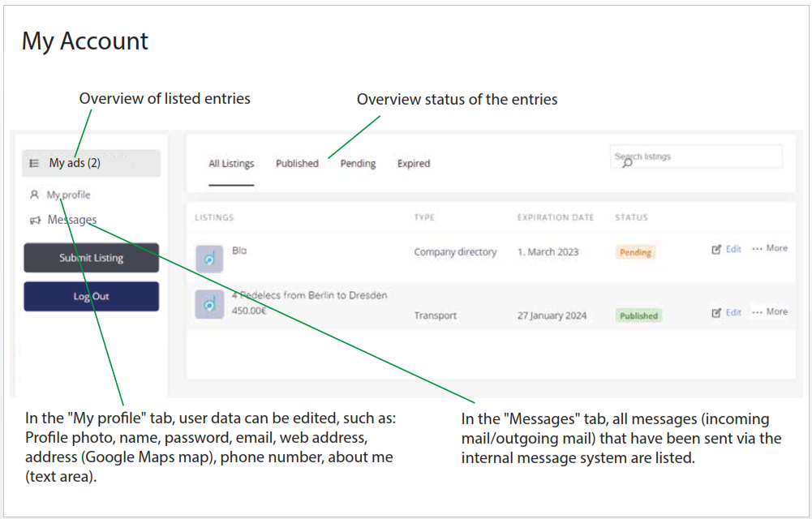812x519 pixels.
Task: Click the Edit link for the Bla listing
Action: tap(733, 249)
